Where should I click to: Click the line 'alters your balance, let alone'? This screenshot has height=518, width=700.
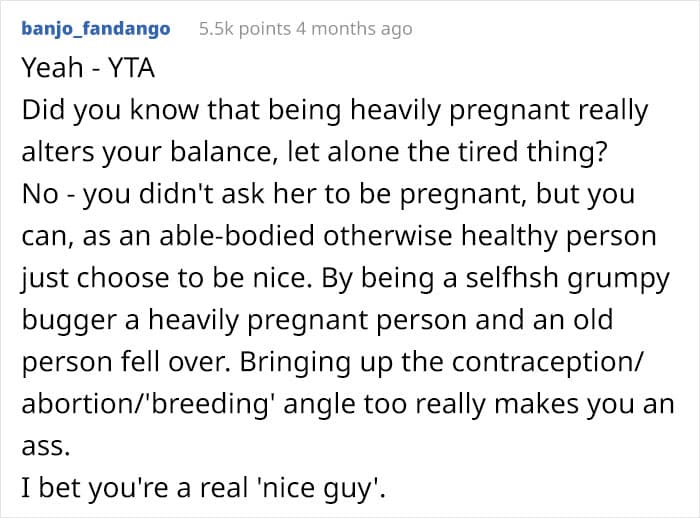coord(314,152)
